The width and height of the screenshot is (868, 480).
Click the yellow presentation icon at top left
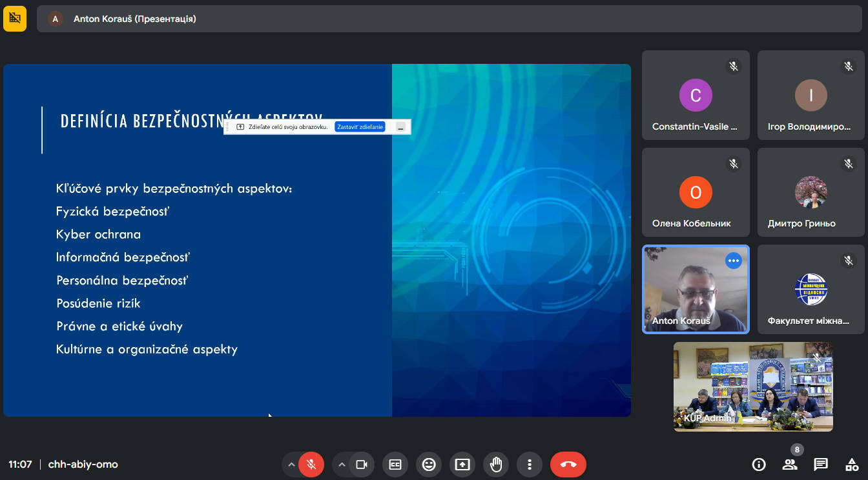(15, 19)
